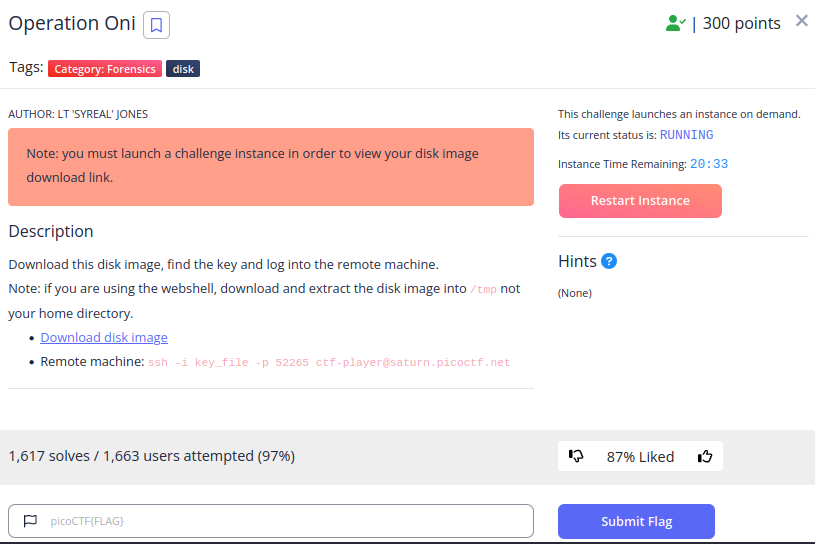The image size is (815, 544).
Task: Restart the challenge instance
Action: click(640, 201)
